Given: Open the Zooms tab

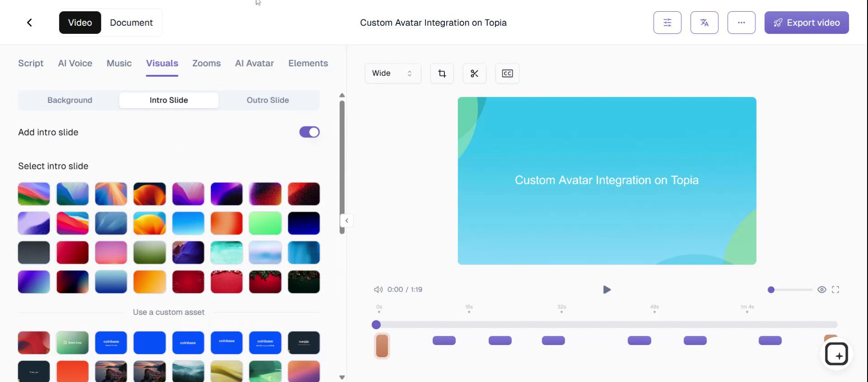Looking at the screenshot, I should point(207,63).
